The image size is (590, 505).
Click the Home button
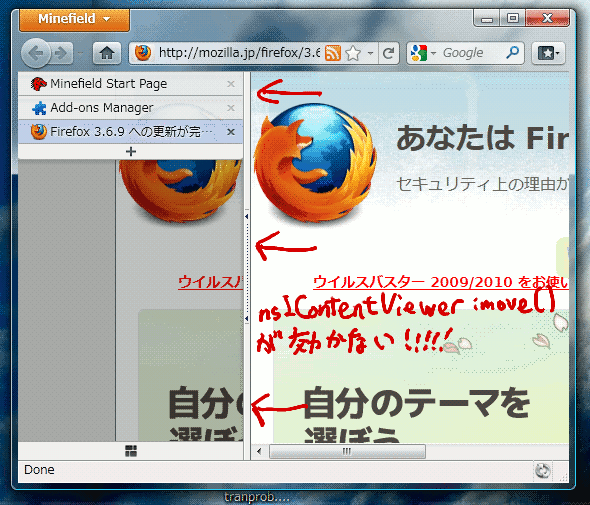point(107,53)
